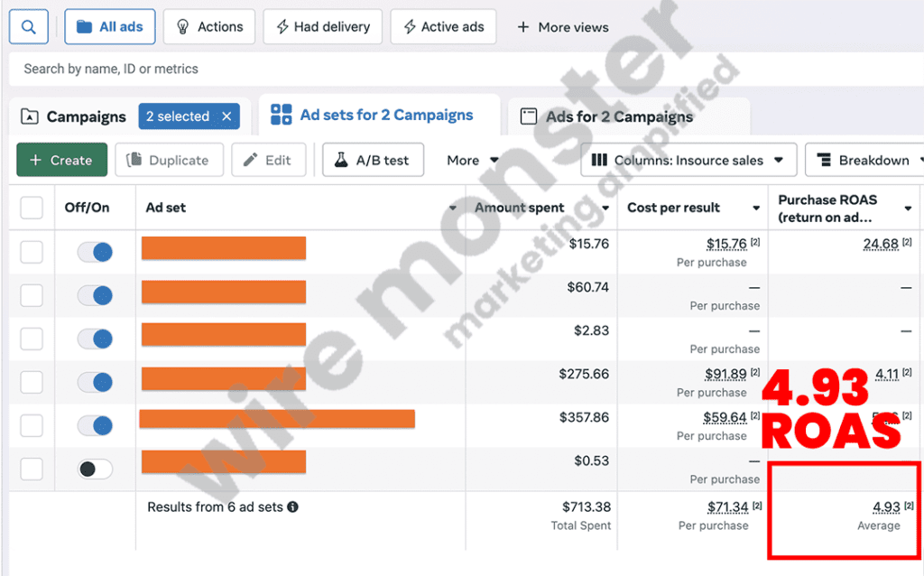924x576 pixels.
Task: Enable the sixth ad set switched off
Action: click(x=95, y=469)
